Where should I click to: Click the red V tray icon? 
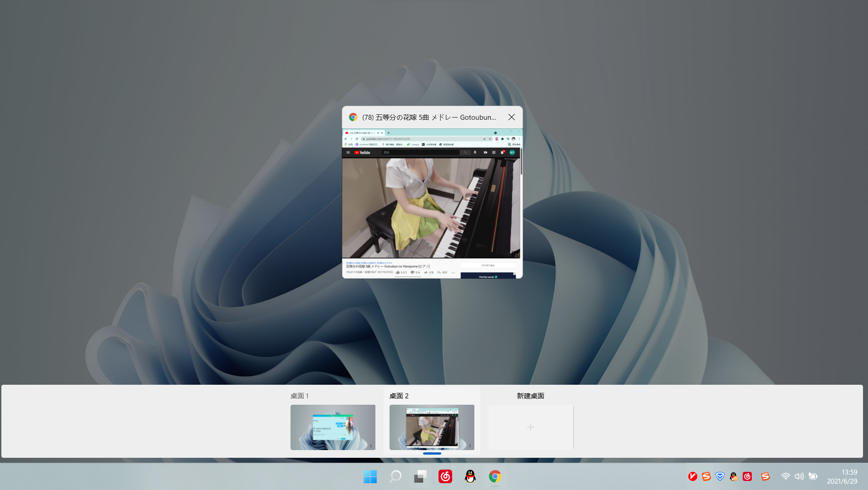pos(692,476)
